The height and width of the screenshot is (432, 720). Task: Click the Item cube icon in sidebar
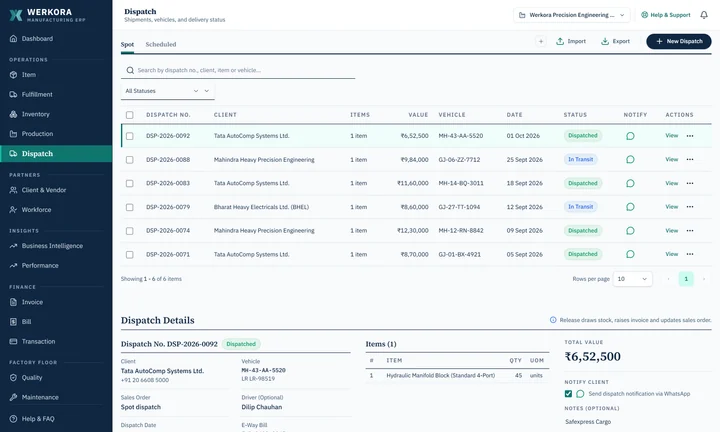click(x=13, y=74)
